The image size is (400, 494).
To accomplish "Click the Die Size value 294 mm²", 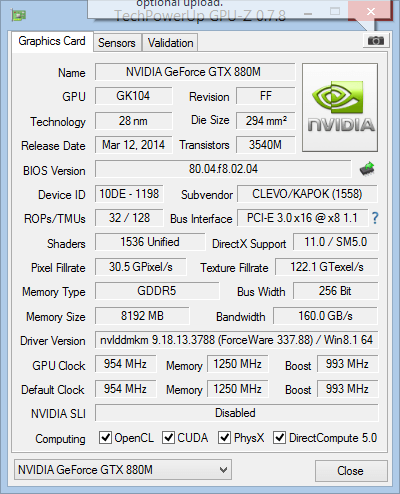I will [266, 121].
